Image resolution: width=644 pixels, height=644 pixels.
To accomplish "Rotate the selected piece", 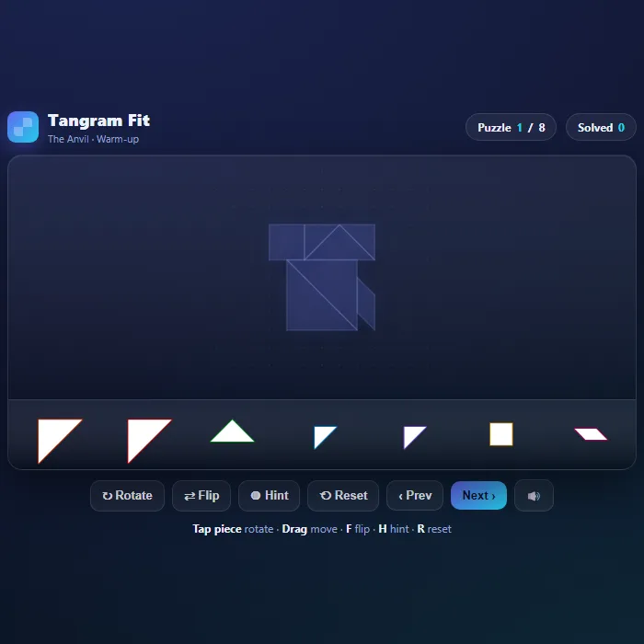I will point(127,496).
